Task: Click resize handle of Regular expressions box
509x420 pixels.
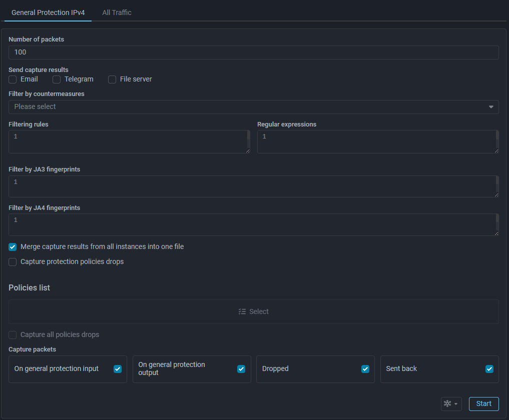Action: point(496,150)
